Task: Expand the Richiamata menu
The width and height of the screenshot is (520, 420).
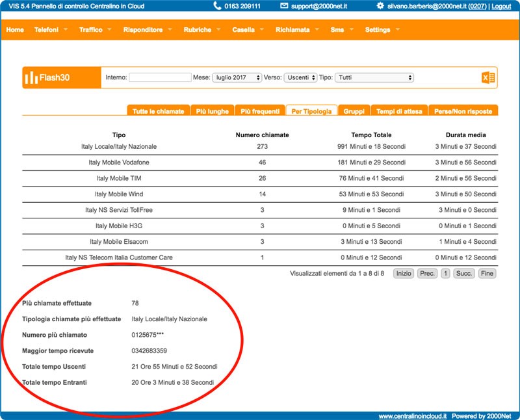Action: (297, 29)
